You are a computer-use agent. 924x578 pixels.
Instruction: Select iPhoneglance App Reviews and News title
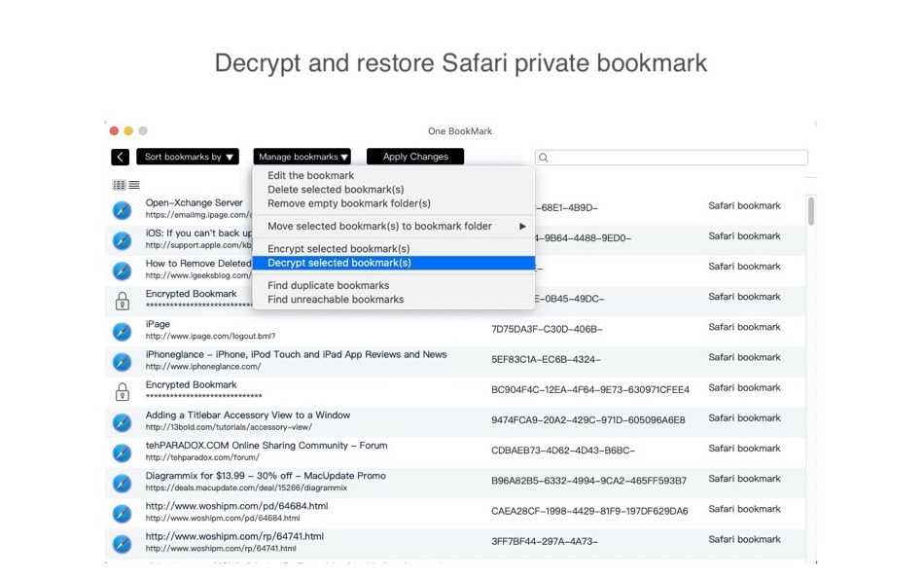click(296, 354)
